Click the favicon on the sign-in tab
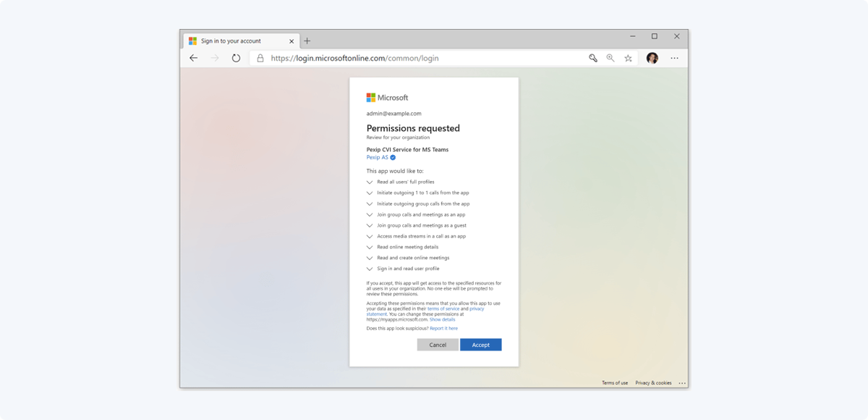This screenshot has height=420, width=868. [192, 41]
